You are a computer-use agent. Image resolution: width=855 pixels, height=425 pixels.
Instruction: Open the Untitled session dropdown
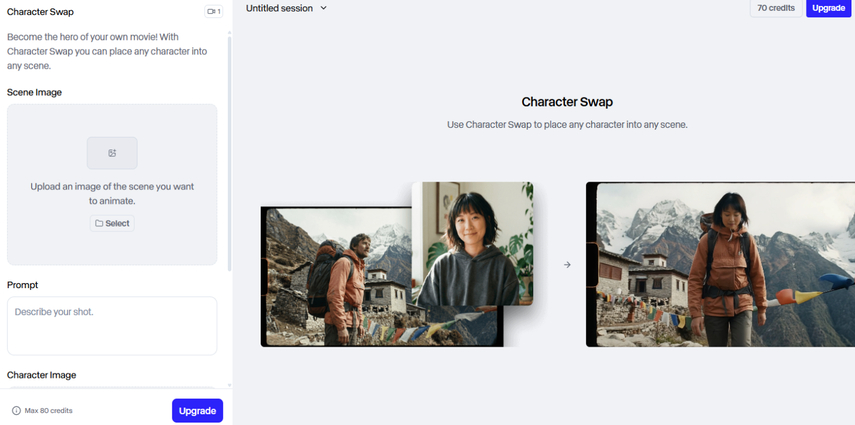pyautogui.click(x=286, y=8)
